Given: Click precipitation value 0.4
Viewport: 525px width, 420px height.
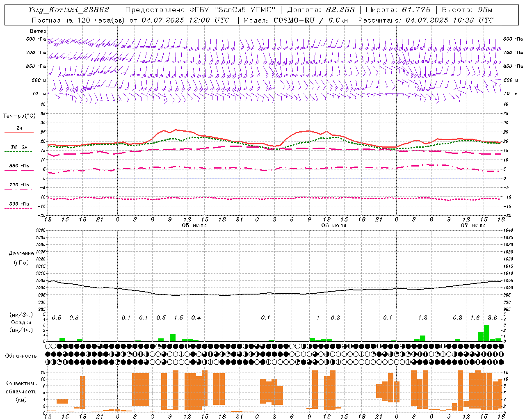Looking at the screenshot, I should [x=196, y=317].
